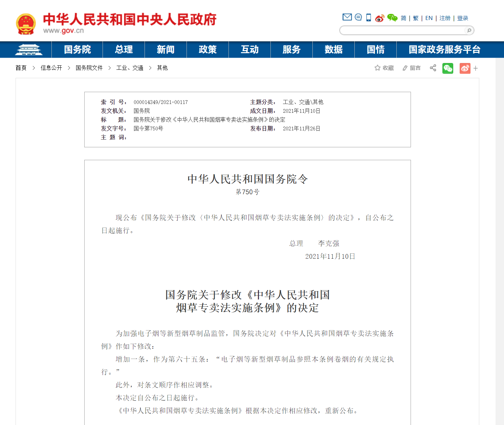Click the search magnifier icon

pos(469,30)
